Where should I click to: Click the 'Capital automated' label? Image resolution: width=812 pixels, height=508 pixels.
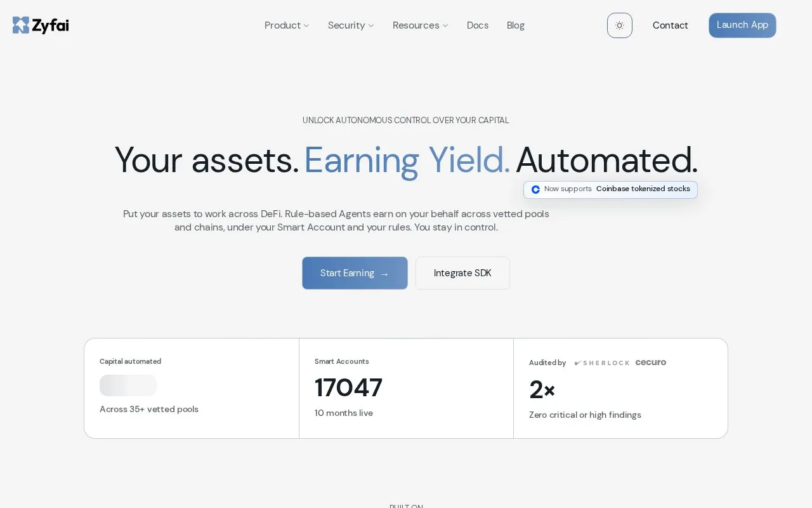coord(130,361)
